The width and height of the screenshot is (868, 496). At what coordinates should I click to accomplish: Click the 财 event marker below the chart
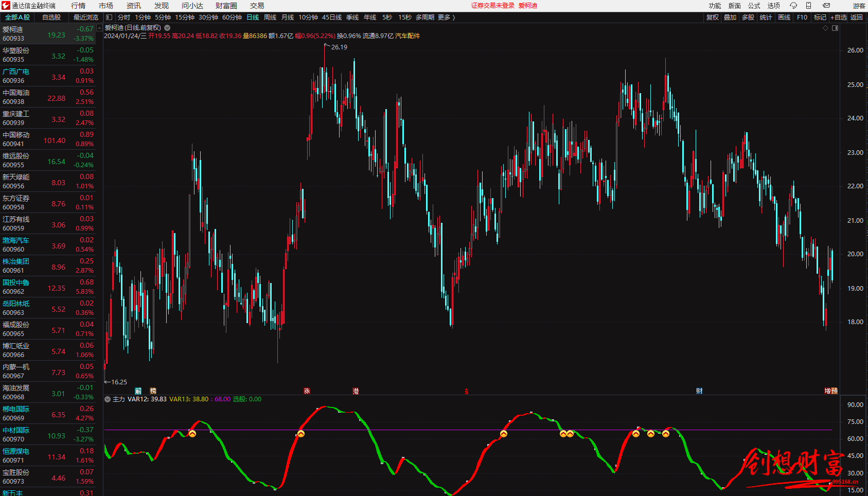click(699, 391)
